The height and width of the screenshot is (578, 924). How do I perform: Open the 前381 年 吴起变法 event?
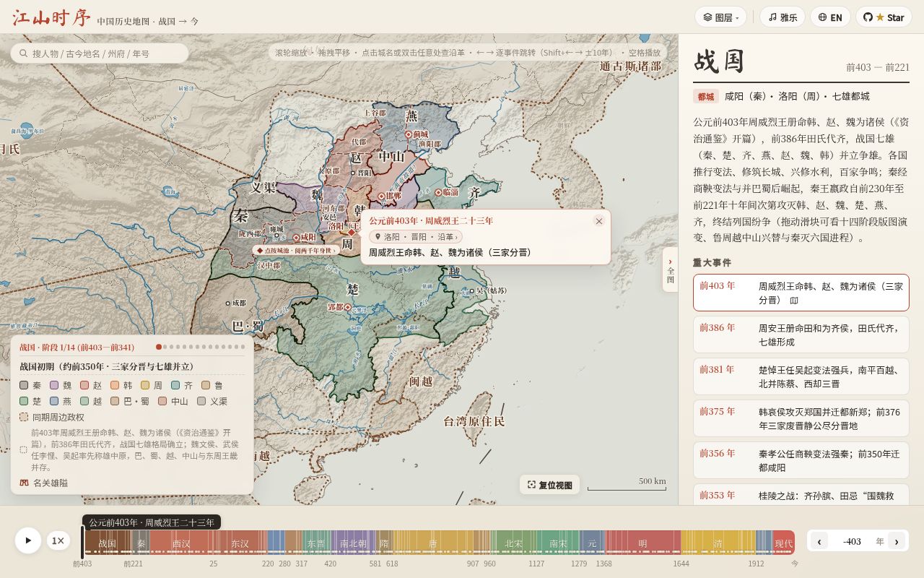coord(801,376)
